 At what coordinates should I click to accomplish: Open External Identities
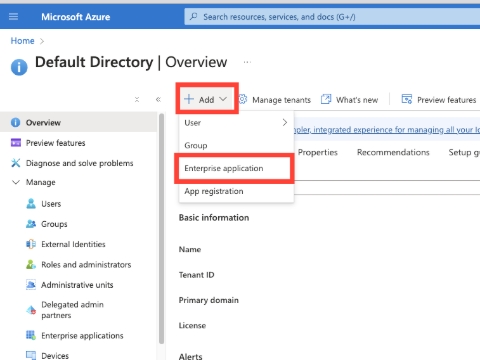73,244
